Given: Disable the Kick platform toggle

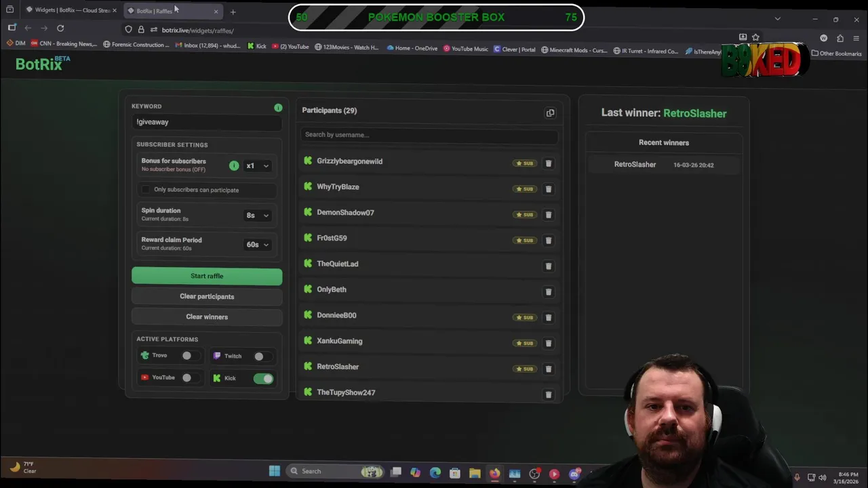Looking at the screenshot, I should [263, 379].
